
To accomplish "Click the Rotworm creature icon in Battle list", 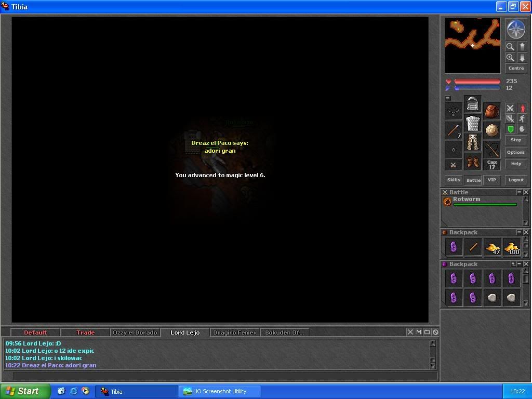I will point(447,202).
